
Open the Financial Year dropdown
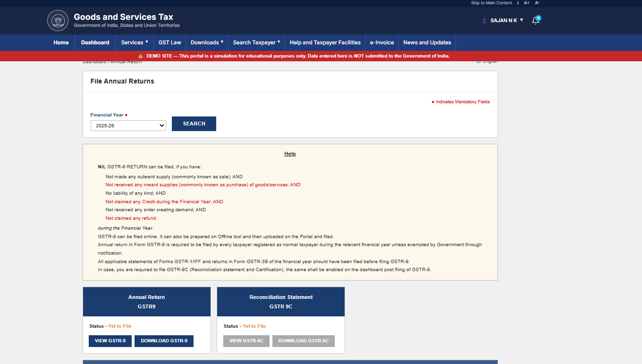coord(128,126)
